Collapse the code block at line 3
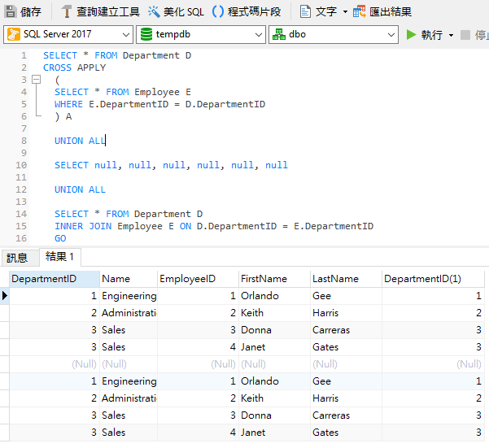Image resolution: width=489 pixels, height=448 pixels. point(36,80)
